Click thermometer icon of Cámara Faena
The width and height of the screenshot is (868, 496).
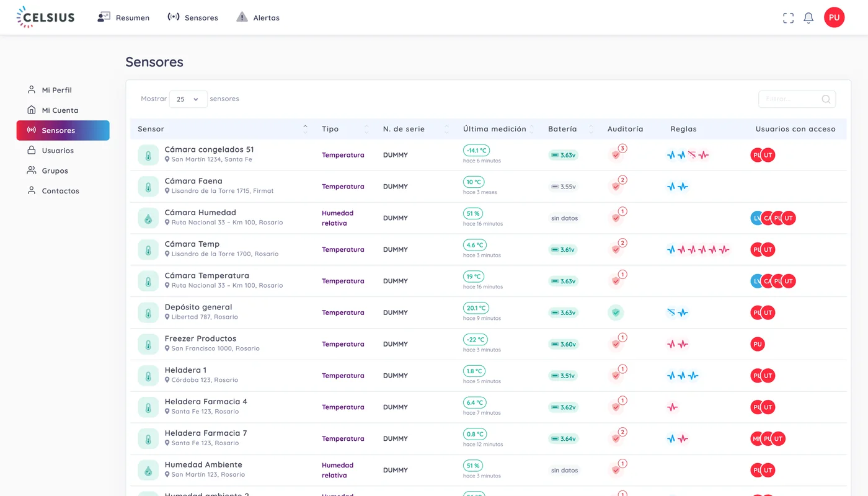coord(148,187)
